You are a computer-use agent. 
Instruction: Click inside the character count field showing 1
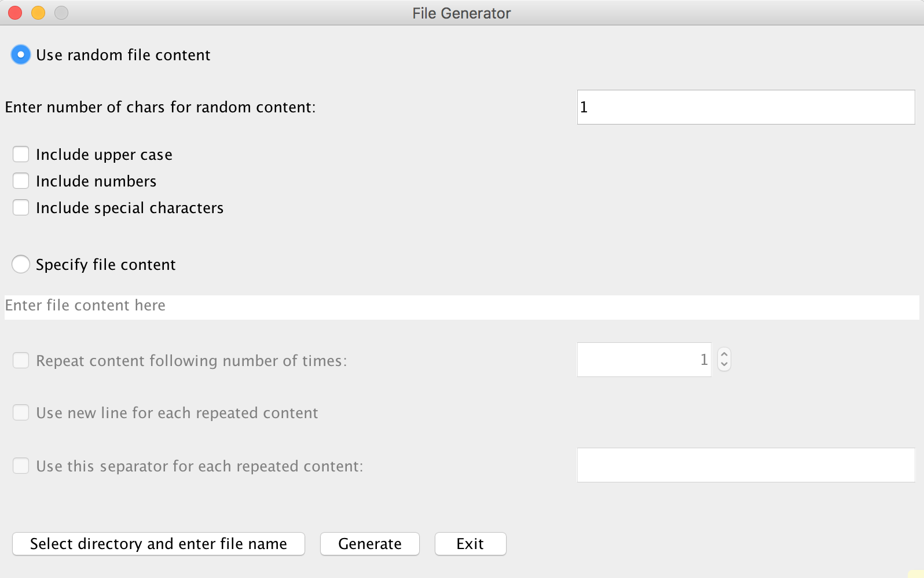pos(745,107)
